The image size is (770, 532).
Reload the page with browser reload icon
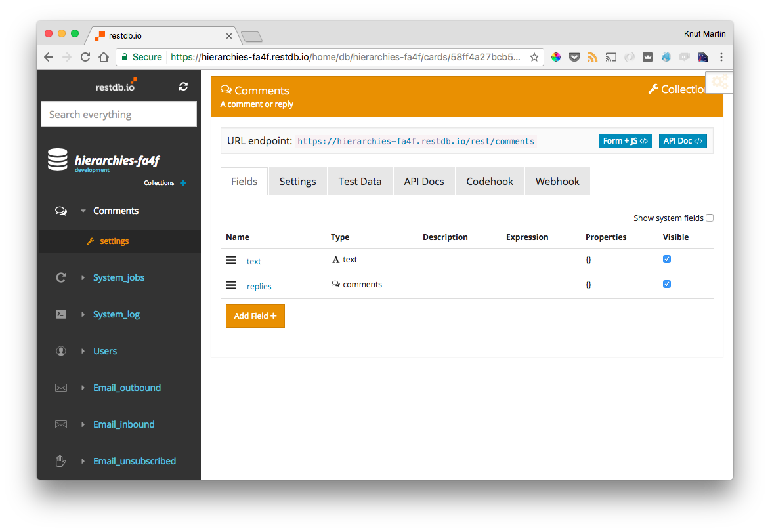point(85,58)
